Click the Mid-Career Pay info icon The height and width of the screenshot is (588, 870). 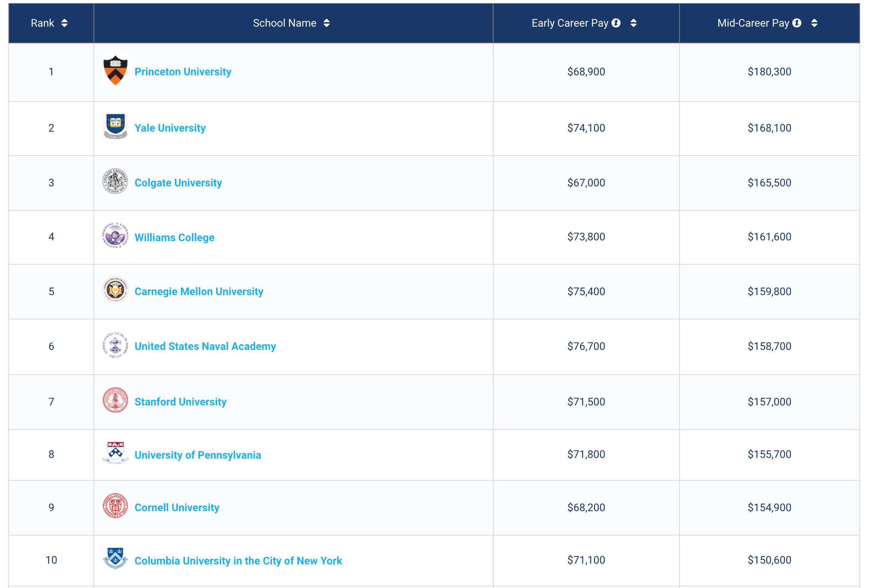pos(797,23)
